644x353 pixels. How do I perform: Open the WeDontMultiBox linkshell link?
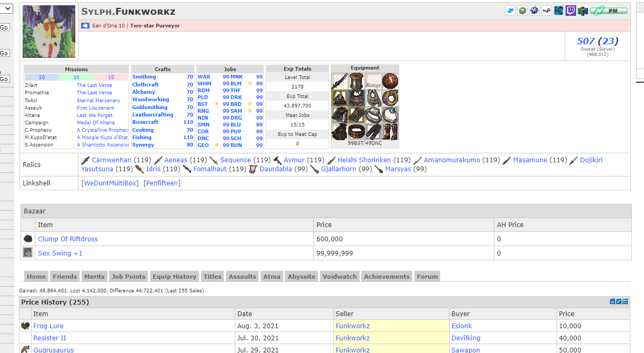coord(110,183)
